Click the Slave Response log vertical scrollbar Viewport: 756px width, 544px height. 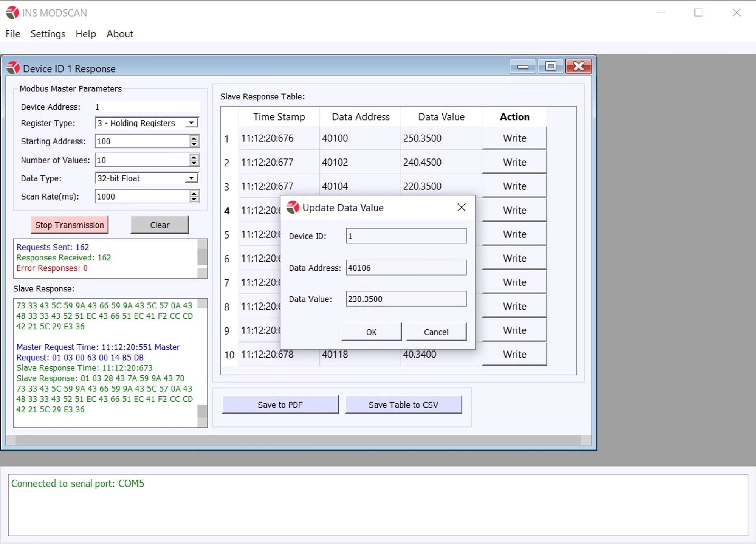point(203,363)
